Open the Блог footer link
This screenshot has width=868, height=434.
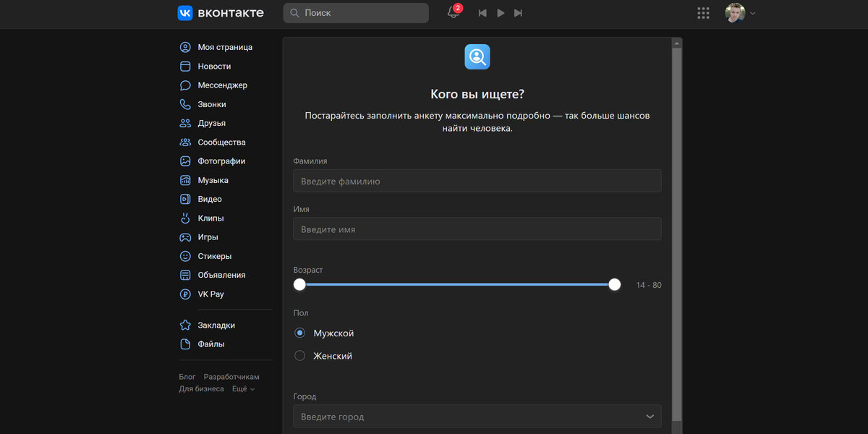click(x=187, y=377)
